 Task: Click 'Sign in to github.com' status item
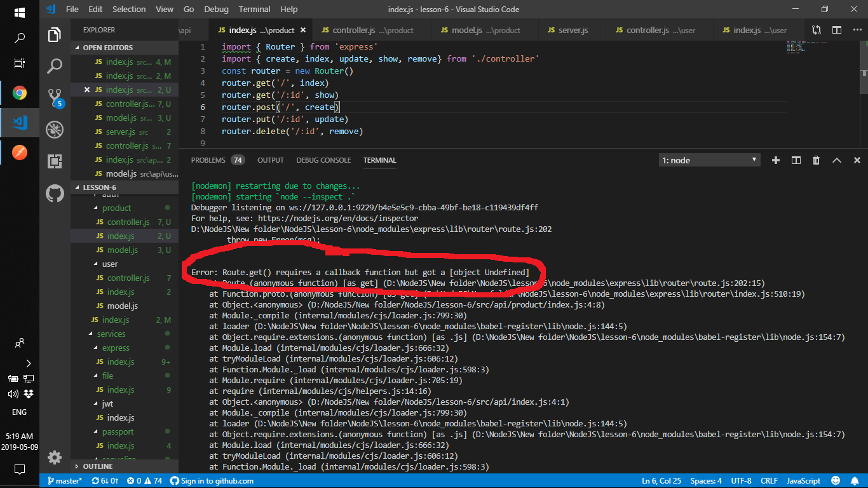pos(212,481)
